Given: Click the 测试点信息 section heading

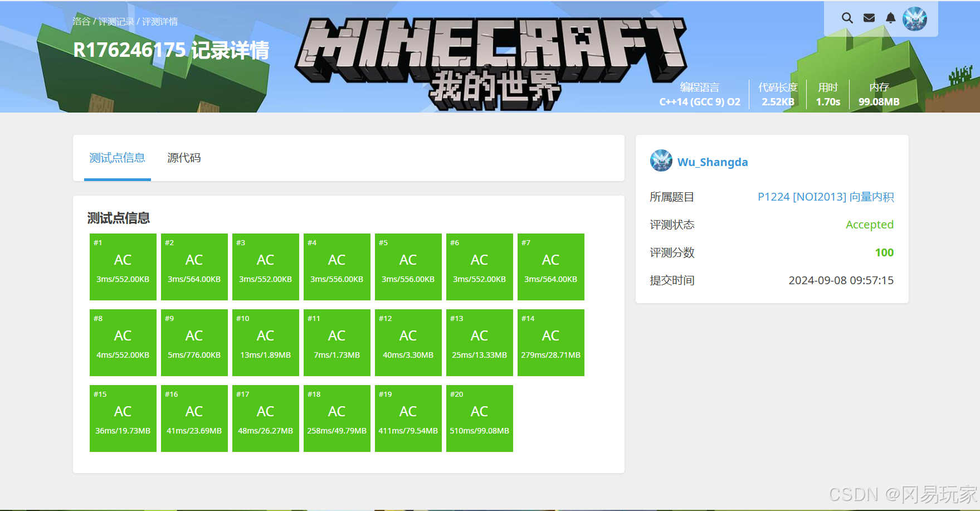Looking at the screenshot, I should point(119,218).
